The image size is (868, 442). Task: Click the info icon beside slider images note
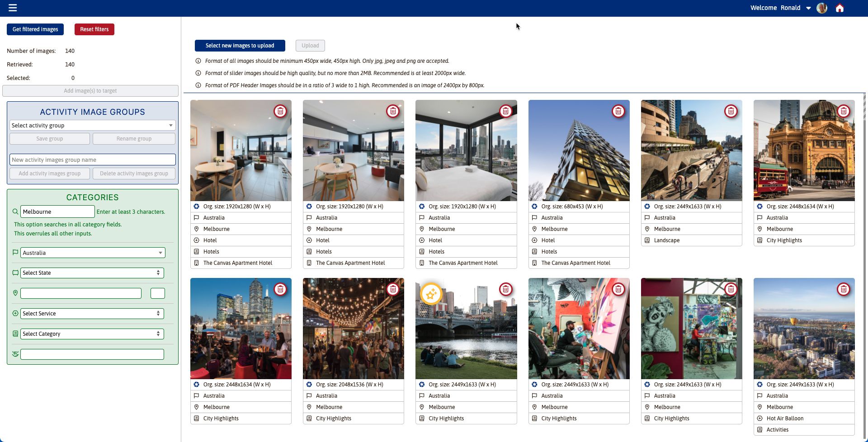(x=198, y=73)
